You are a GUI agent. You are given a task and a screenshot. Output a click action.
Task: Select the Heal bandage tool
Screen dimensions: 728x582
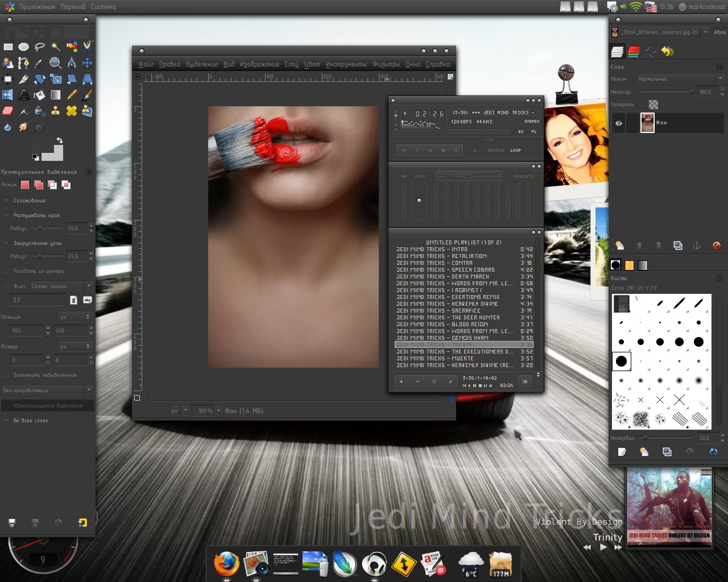pyautogui.click(x=72, y=111)
